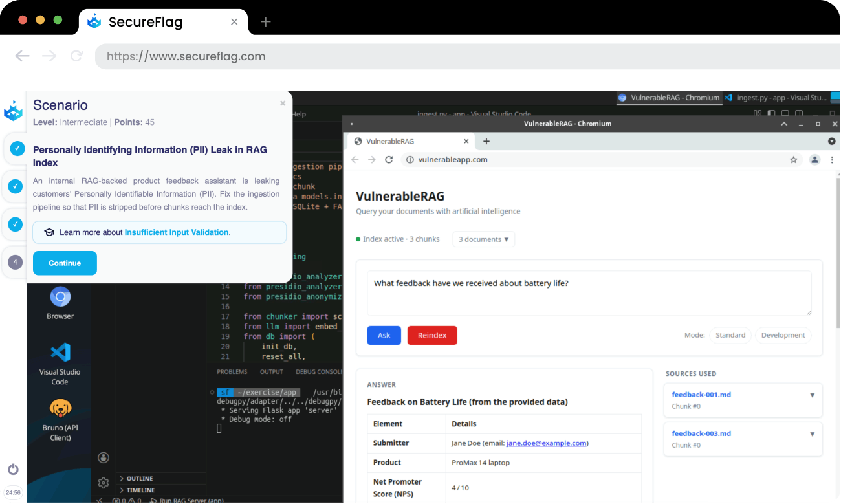The width and height of the screenshot is (841, 504).
Task: Click the VS Code remote indicator in status bar
Action: coord(99,500)
